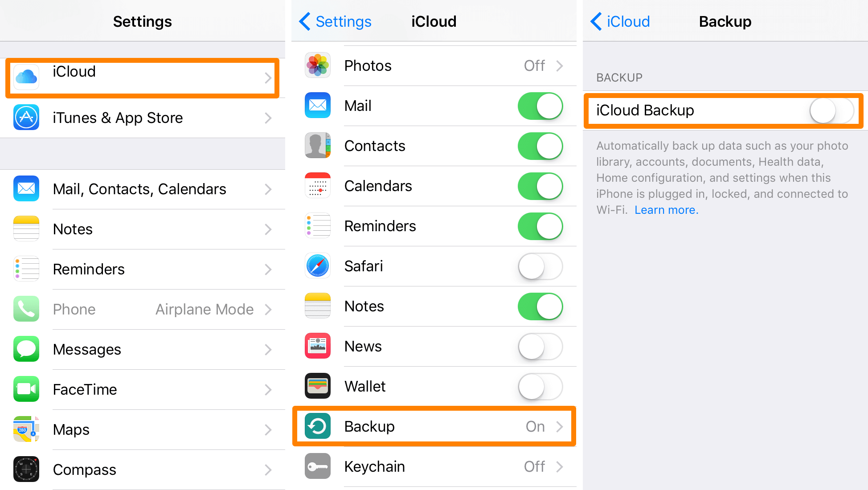Open Wallet iCloud settings
868x490 pixels.
tap(434, 387)
